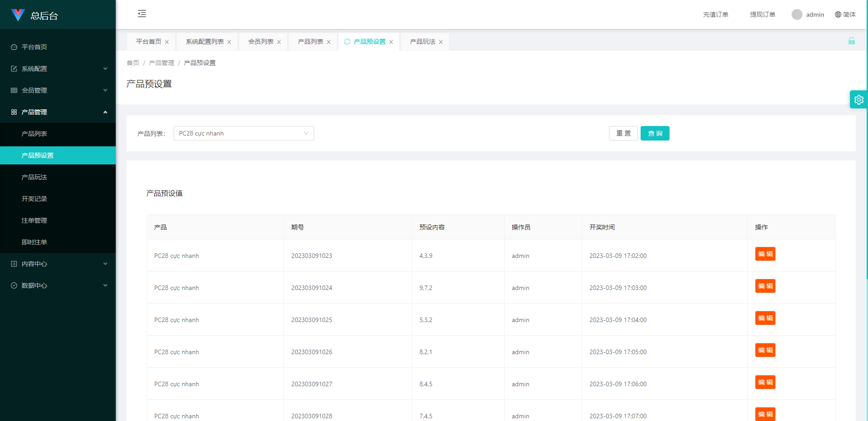Open the teal settings gear panel
Viewport: 868px width, 421px height.
tap(859, 100)
